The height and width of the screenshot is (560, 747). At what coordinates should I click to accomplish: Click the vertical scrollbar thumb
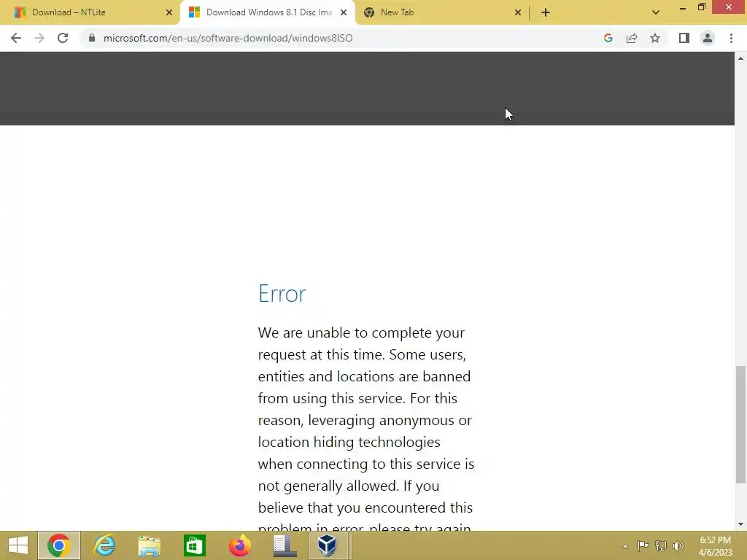coord(740,424)
